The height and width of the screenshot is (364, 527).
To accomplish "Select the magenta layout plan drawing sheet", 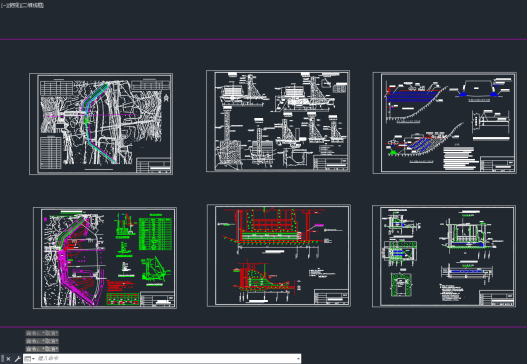I will 105,258.
